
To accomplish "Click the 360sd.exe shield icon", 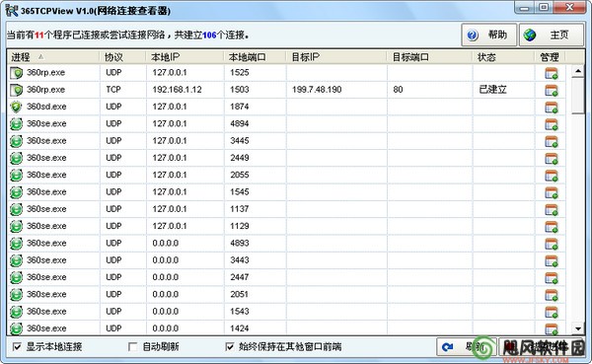I will [16, 107].
